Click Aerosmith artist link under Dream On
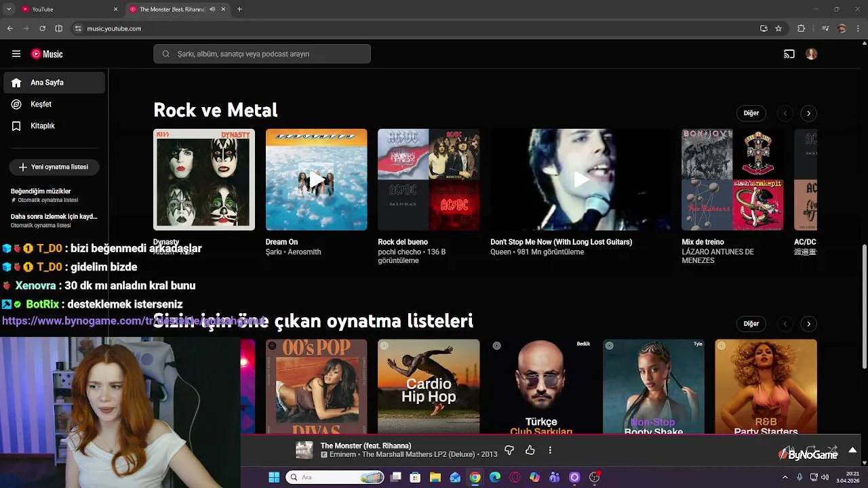The height and width of the screenshot is (488, 868). (304, 252)
